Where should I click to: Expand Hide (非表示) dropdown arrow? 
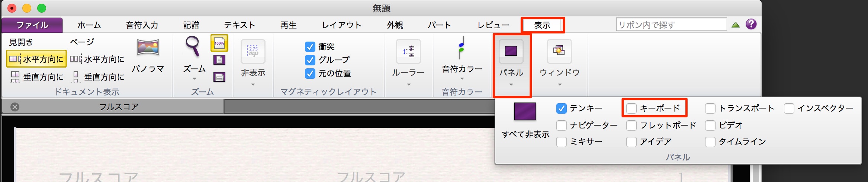click(253, 84)
